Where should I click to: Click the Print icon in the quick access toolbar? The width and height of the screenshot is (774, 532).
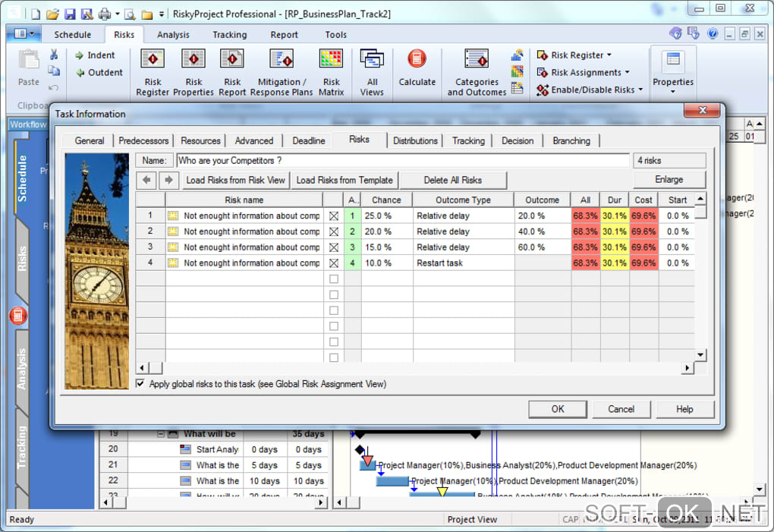[104, 14]
